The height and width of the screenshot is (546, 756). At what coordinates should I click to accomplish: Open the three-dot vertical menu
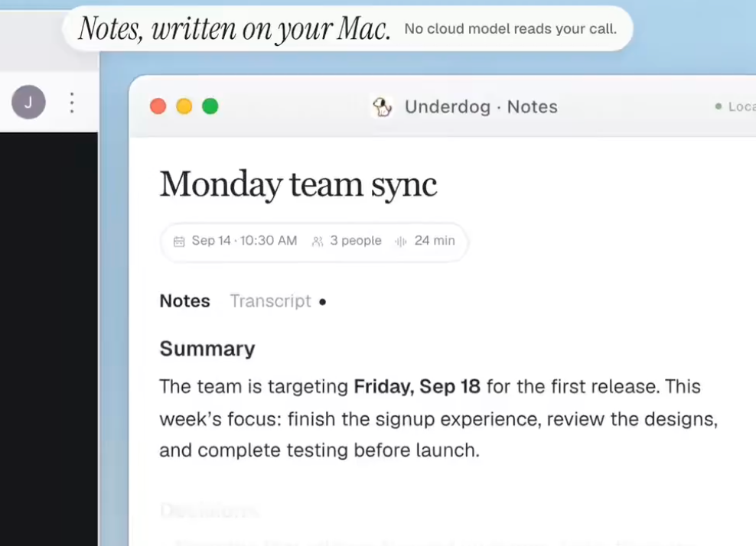point(72,102)
